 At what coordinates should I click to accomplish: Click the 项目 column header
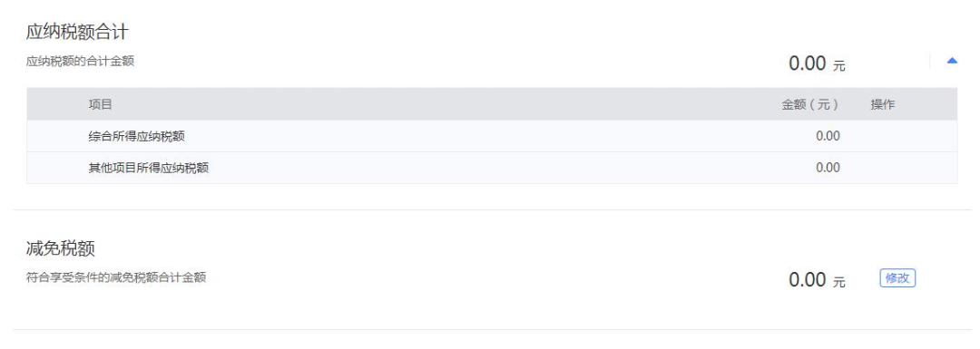pyautogui.click(x=100, y=104)
